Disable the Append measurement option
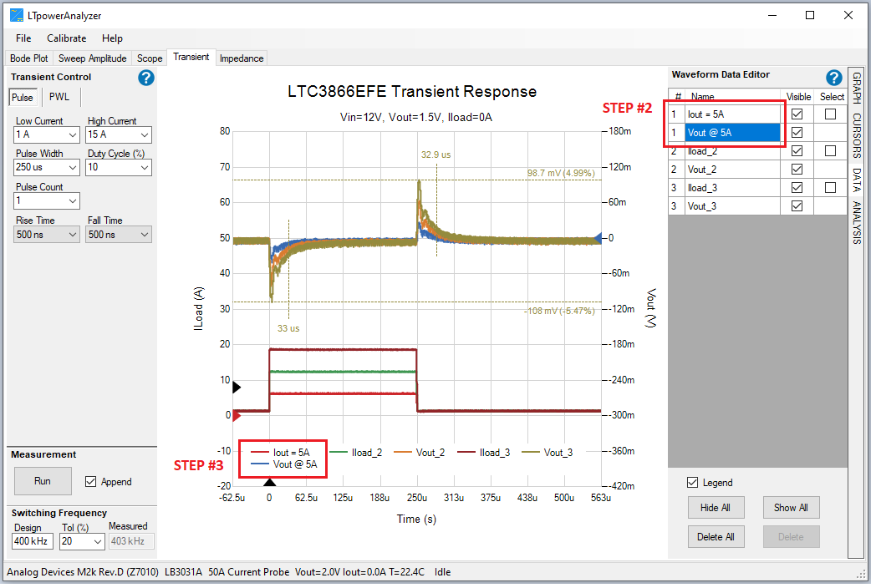 coord(90,481)
